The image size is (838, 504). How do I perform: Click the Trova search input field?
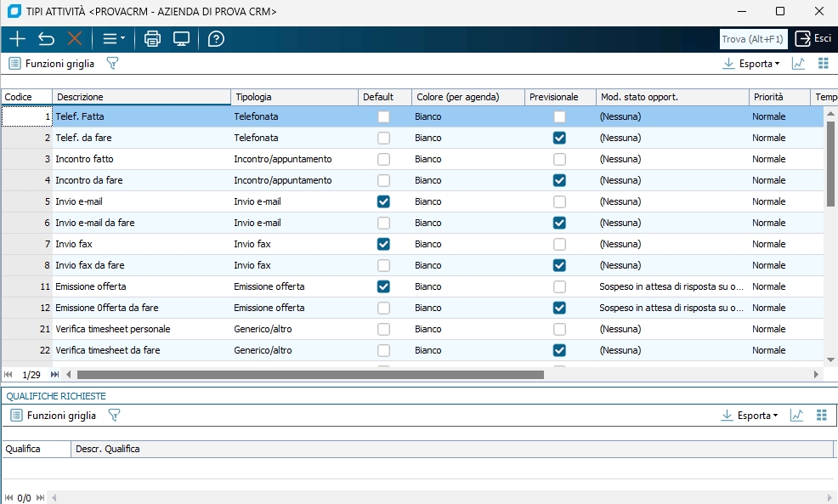click(x=753, y=39)
